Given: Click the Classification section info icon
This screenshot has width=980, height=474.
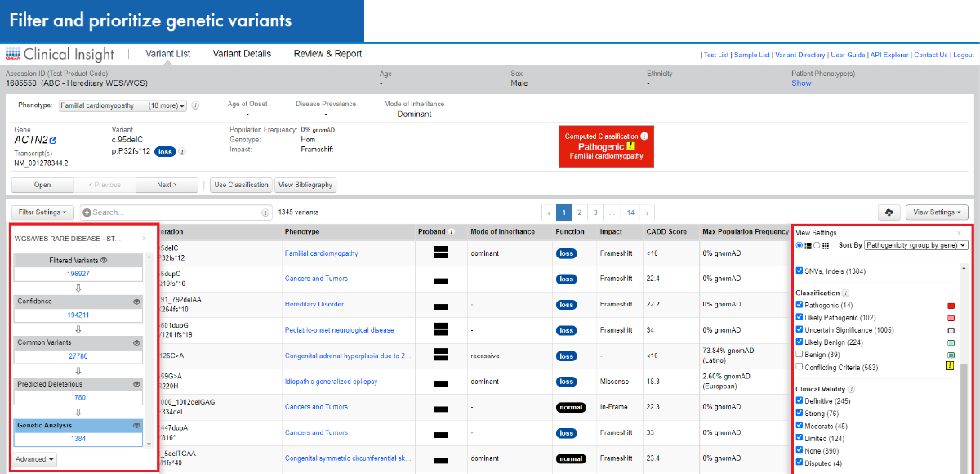Looking at the screenshot, I should (x=845, y=293).
